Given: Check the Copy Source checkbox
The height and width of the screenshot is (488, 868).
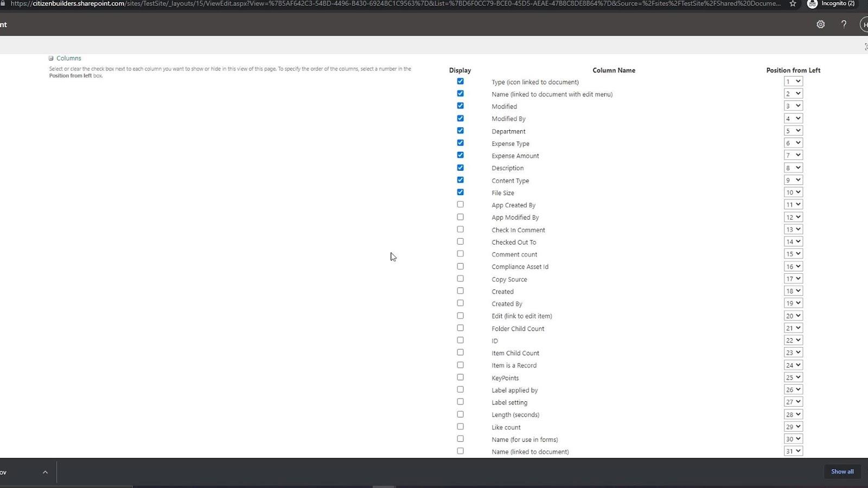Looking at the screenshot, I should [460, 279].
